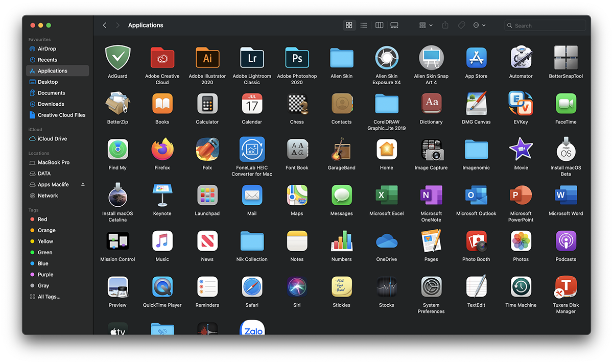Switch to gallery view

coord(394,25)
